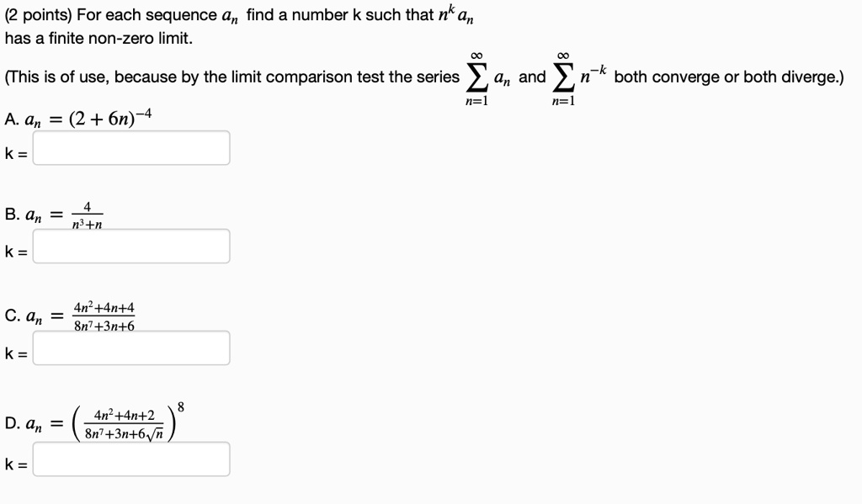862x504 pixels.
Task: Select the empty k box beneath the fraction (4n^2+4n+4)/(8n^7+3n+6)
Action: tap(131, 348)
